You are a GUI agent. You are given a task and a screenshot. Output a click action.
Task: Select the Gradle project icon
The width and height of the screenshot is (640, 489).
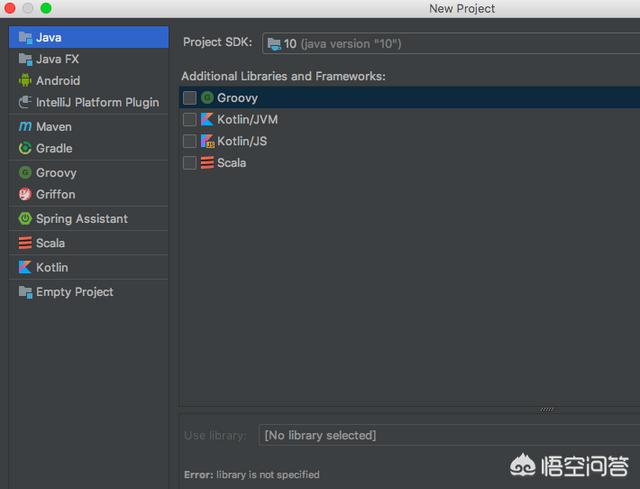click(x=25, y=148)
